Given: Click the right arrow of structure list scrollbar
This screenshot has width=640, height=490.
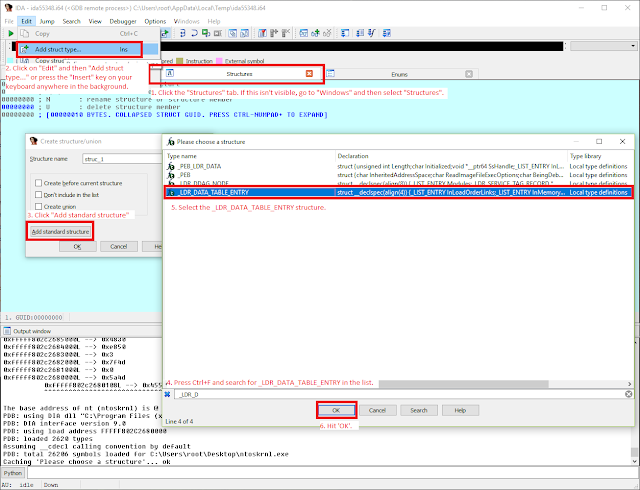Looking at the screenshot, I should click(x=629, y=384).
